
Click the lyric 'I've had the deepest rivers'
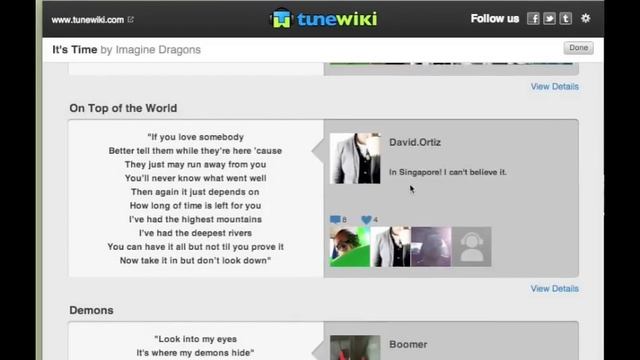click(x=196, y=233)
